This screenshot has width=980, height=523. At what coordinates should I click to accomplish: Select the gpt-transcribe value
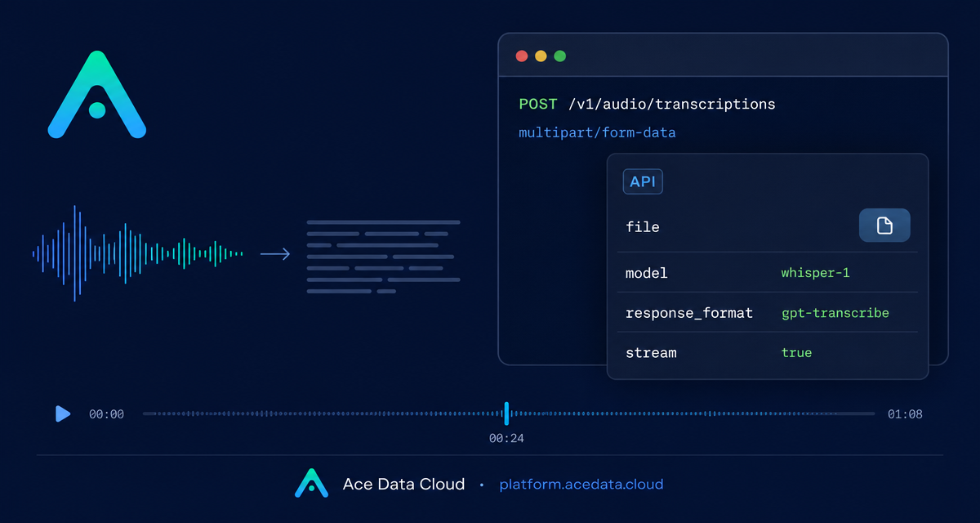(x=835, y=313)
